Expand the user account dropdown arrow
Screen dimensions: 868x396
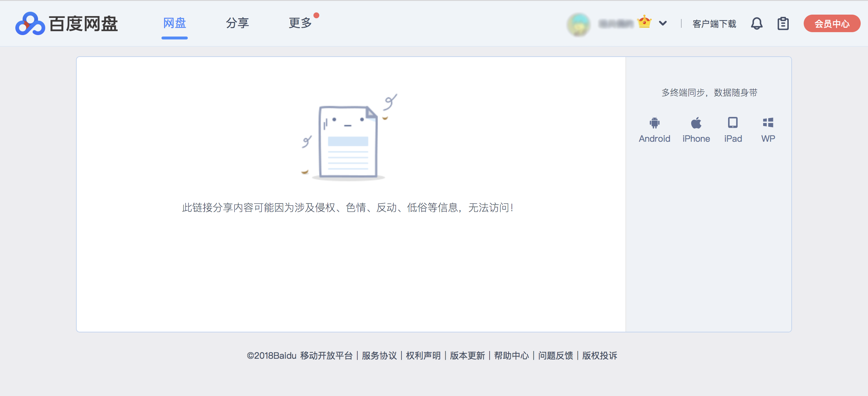663,24
